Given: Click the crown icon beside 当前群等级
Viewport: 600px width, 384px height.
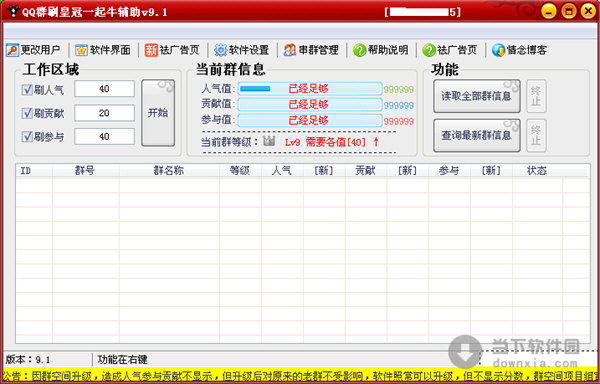Looking at the screenshot, I should [x=269, y=141].
